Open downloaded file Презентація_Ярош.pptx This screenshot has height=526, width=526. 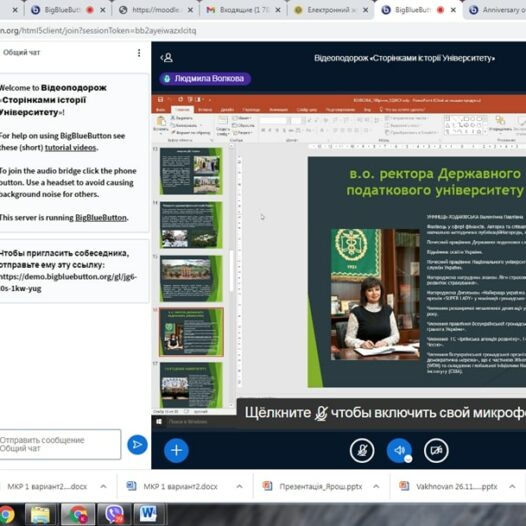coord(321,486)
